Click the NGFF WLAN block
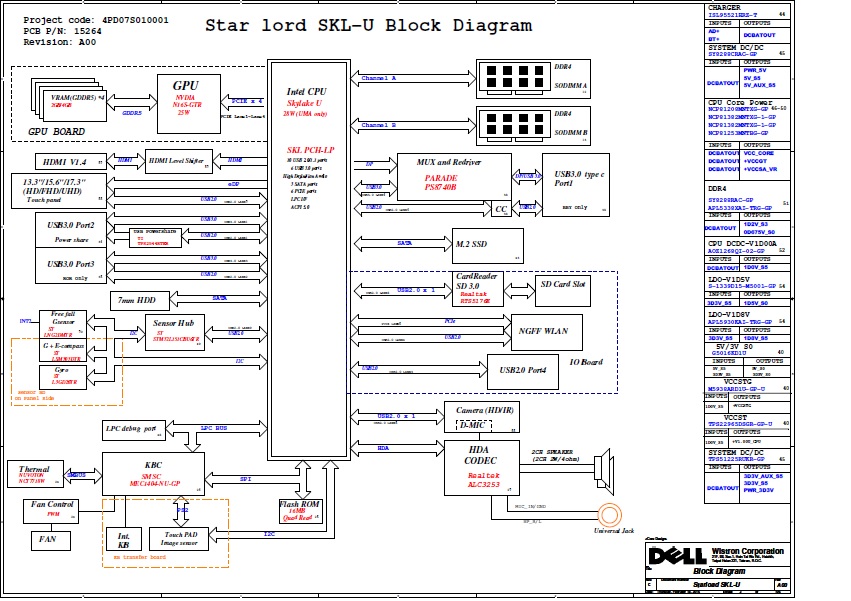 [546, 330]
